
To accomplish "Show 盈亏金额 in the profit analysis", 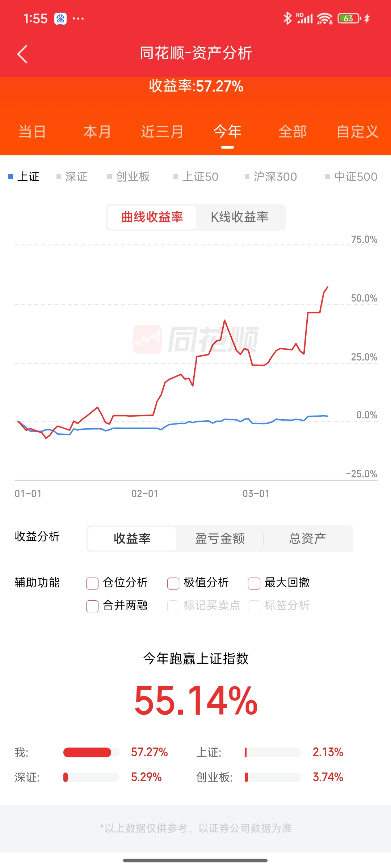I will (x=220, y=539).
